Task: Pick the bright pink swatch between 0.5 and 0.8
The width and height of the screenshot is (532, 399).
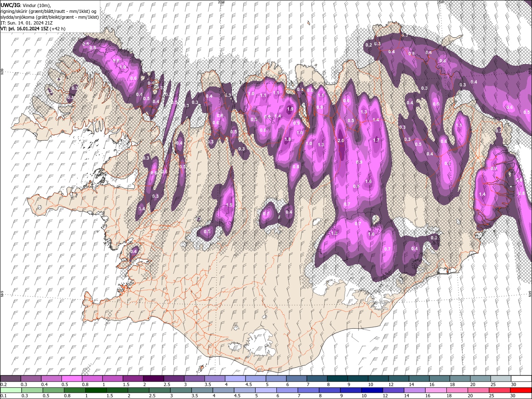Action: [x=71, y=379]
